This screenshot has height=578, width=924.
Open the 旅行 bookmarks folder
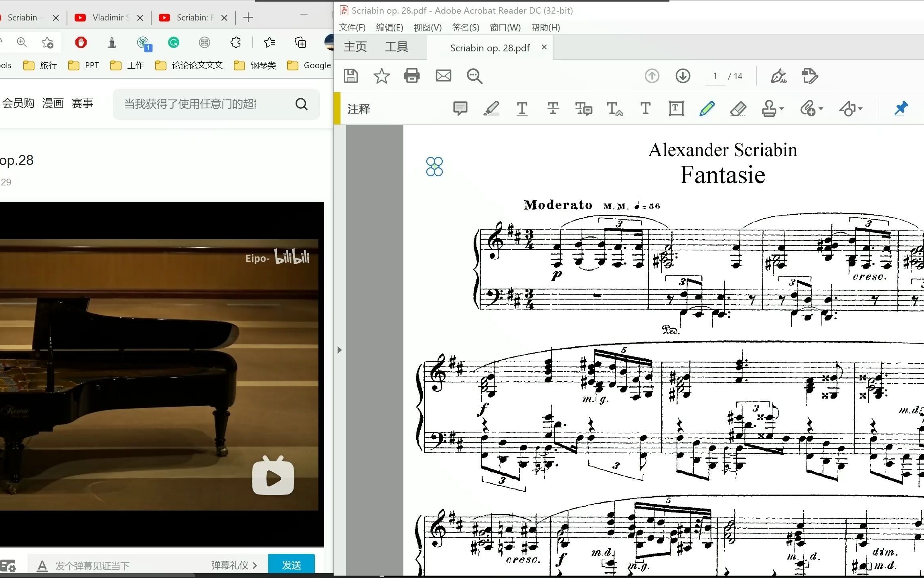click(40, 65)
